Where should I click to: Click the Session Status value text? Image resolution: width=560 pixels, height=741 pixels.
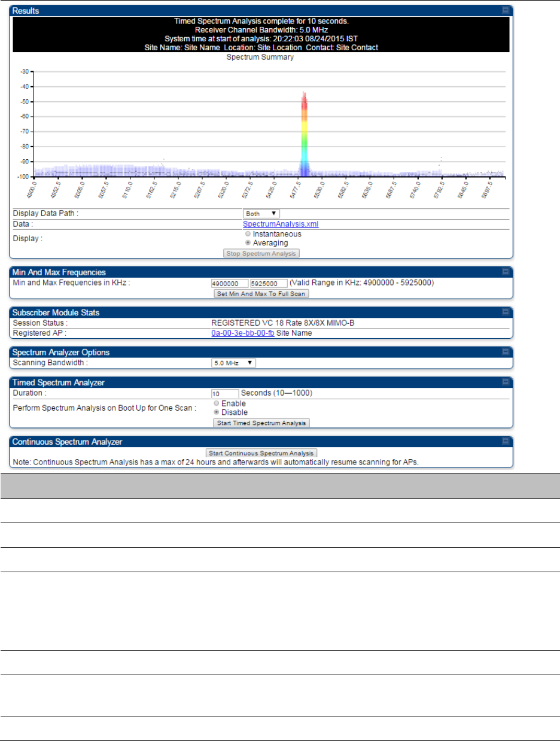[x=283, y=323]
